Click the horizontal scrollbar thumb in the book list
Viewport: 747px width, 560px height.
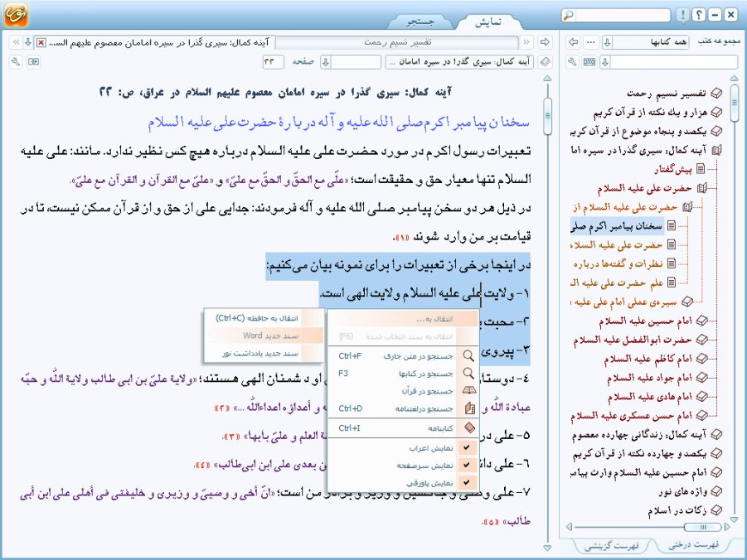702,527
